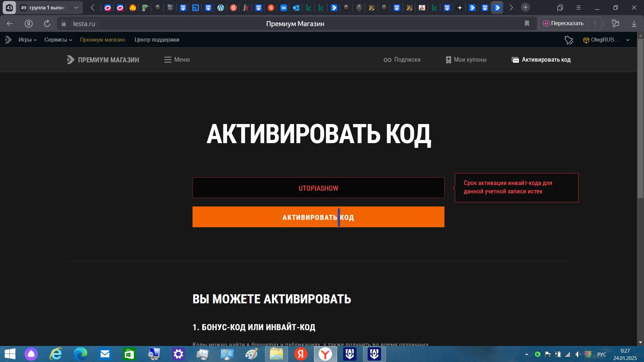The height and width of the screenshot is (362, 644).
Task: Open the Премиум магазин menu item
Action: coord(102,40)
